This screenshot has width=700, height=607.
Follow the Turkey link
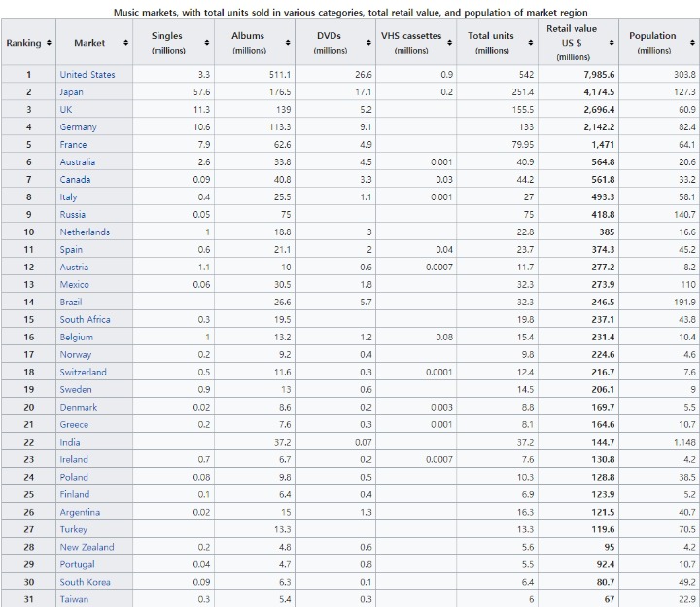pos(74,529)
